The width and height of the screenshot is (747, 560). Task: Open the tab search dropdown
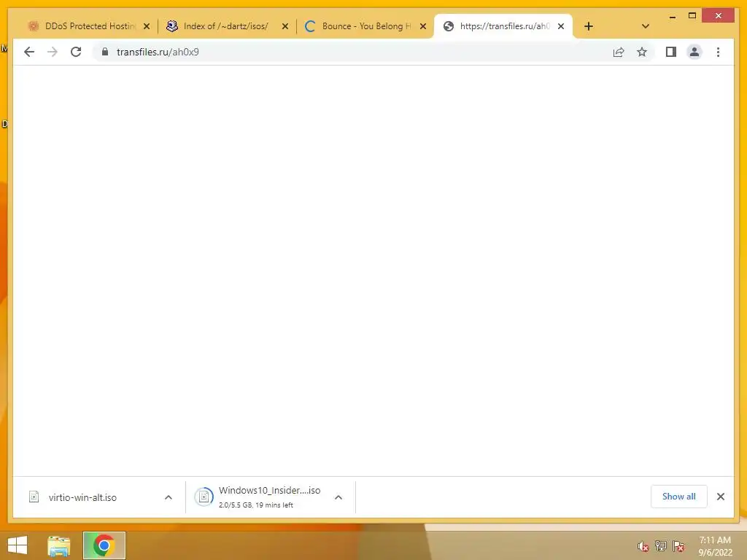coord(646,26)
